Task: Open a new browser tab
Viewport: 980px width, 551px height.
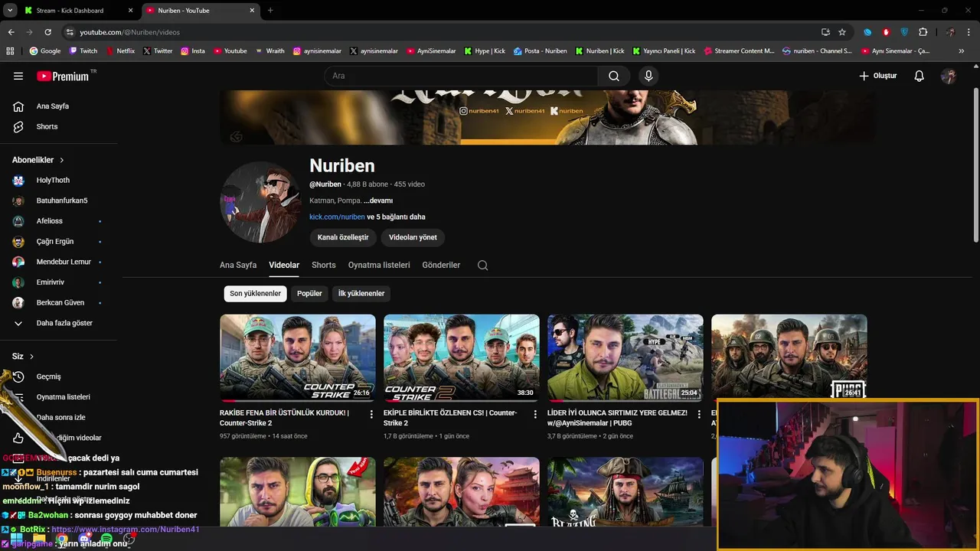Action: pyautogui.click(x=270, y=11)
